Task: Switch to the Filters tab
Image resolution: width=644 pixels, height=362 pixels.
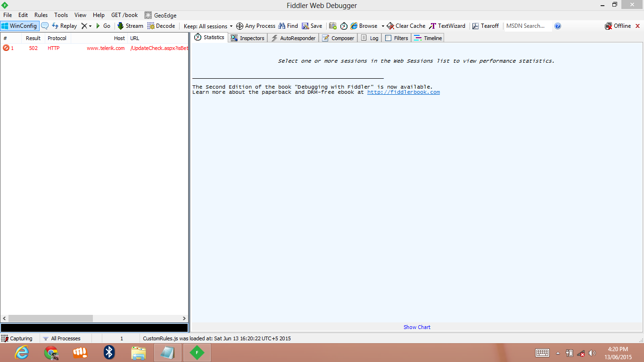Action: [396, 38]
